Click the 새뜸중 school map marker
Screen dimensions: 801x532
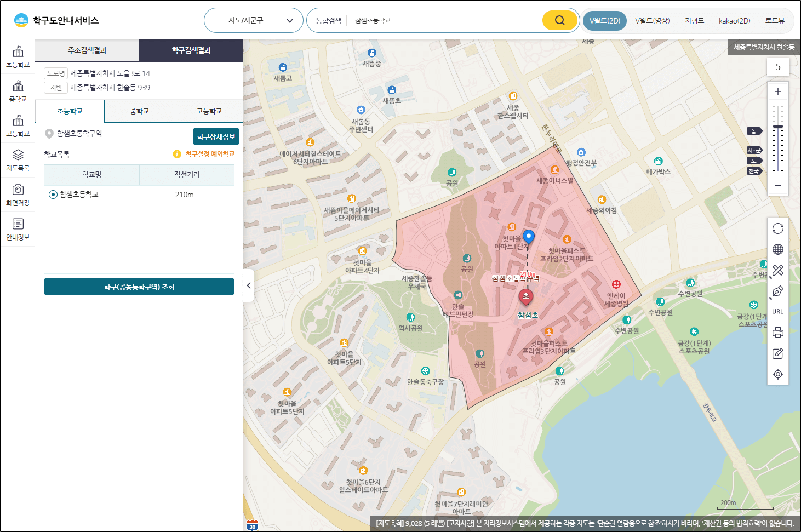(x=372, y=53)
